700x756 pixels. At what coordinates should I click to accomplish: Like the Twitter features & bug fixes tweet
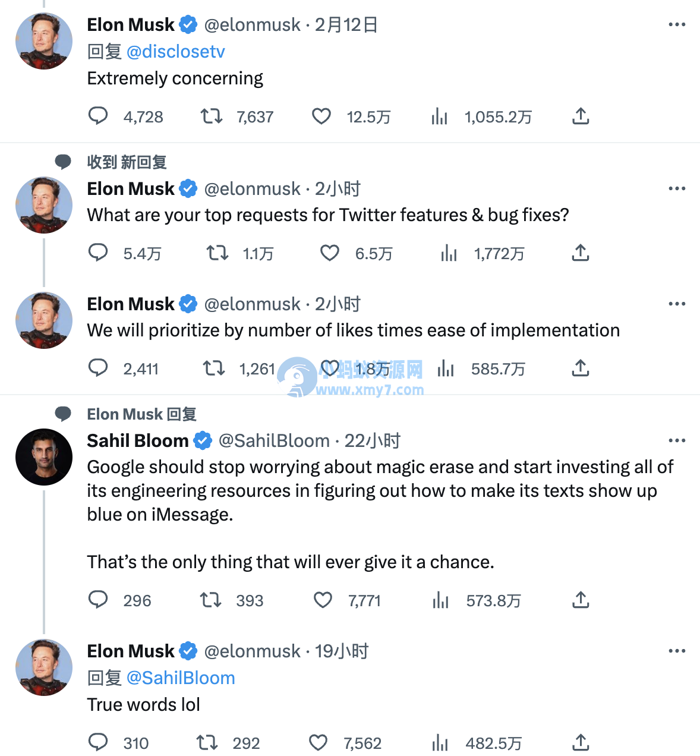pos(330,253)
